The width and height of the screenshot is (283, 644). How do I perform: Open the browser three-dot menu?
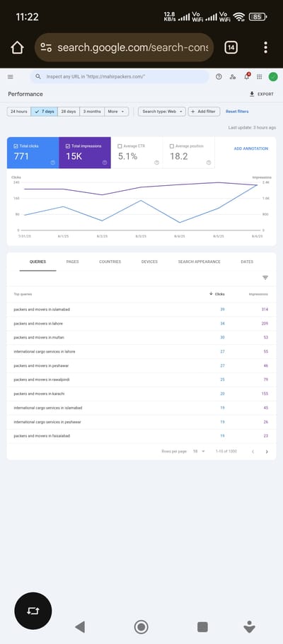coord(266,47)
